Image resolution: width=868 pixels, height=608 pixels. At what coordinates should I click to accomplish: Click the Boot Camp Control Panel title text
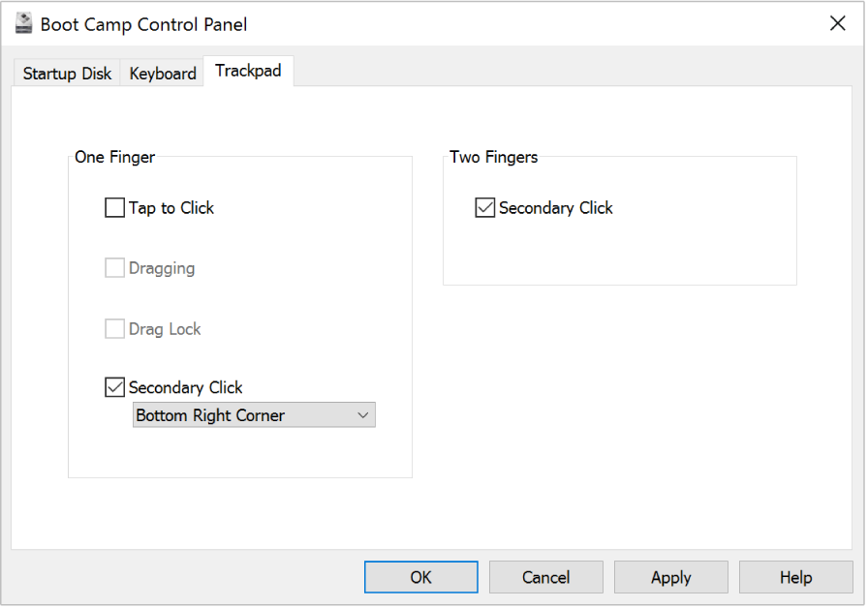click(x=143, y=24)
